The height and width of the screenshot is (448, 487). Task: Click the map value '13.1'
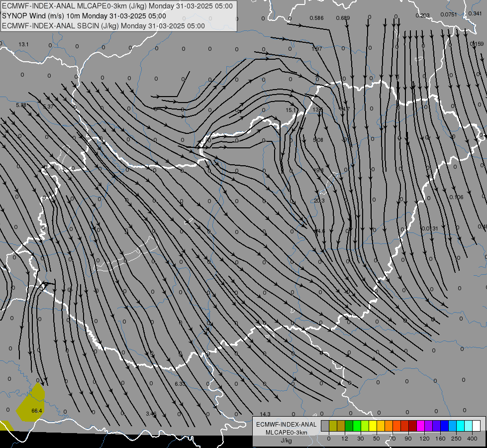coord(23,44)
